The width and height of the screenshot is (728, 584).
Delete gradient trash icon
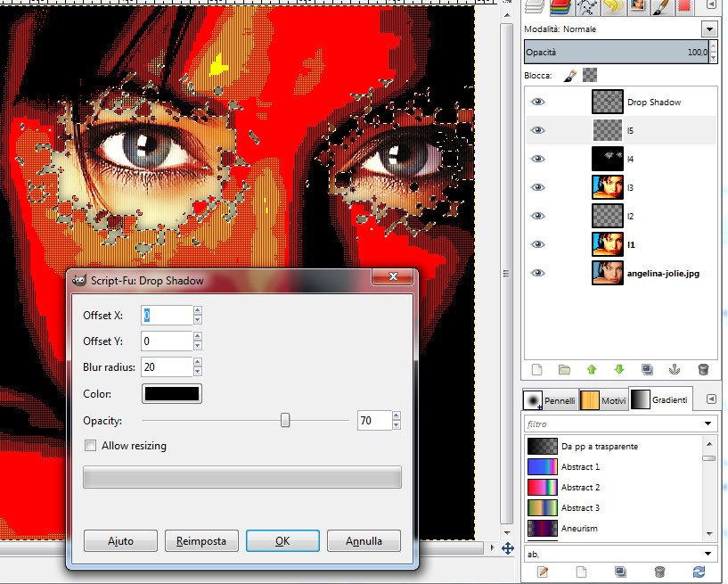coord(659,572)
